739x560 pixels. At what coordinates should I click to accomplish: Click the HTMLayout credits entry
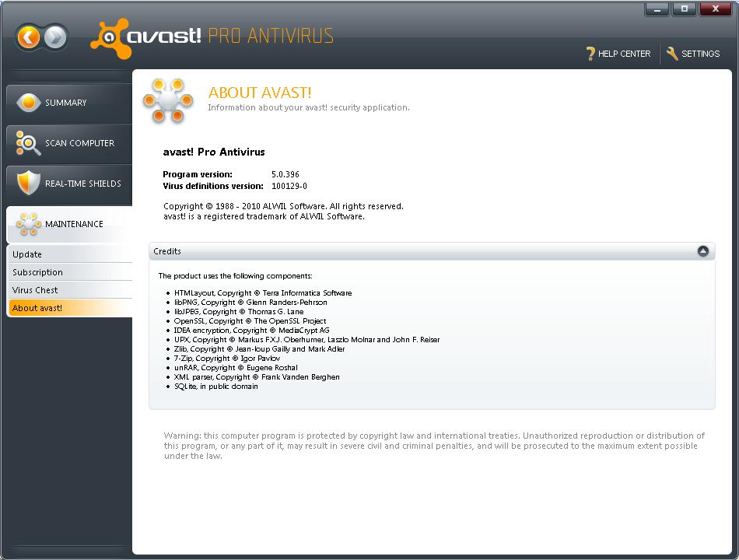263,292
